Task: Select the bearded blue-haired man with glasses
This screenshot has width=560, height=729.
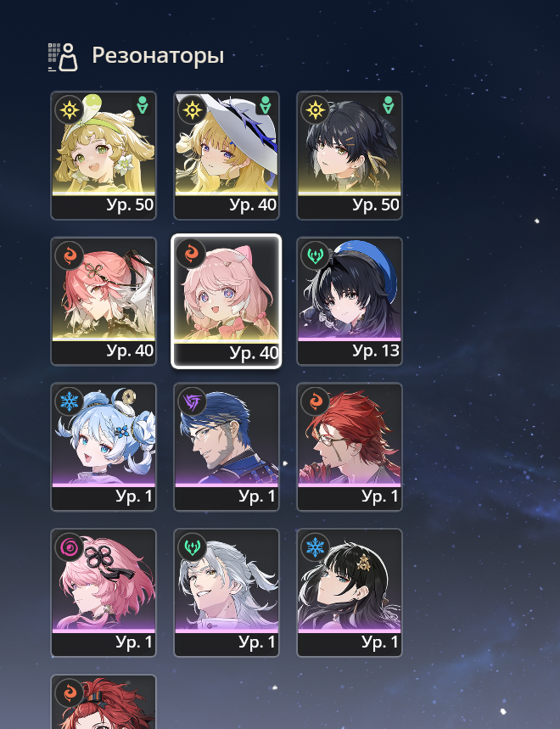Action: tap(227, 446)
